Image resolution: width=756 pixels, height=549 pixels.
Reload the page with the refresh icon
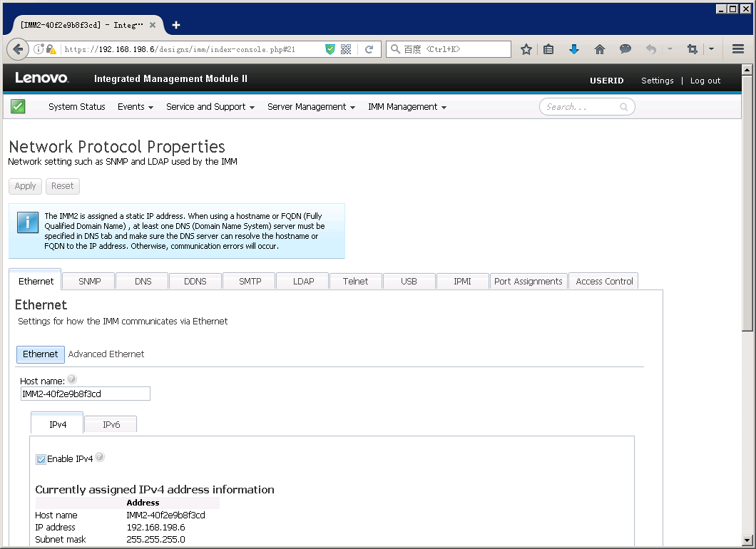[x=369, y=49]
